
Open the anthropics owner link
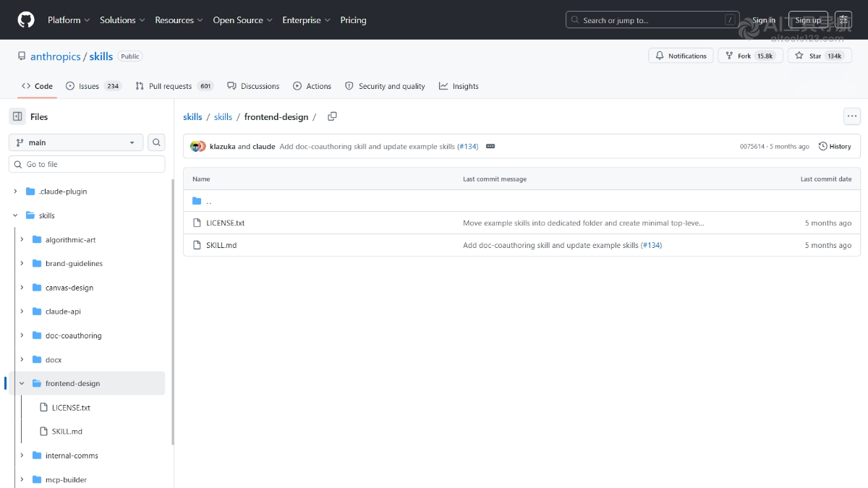point(56,56)
